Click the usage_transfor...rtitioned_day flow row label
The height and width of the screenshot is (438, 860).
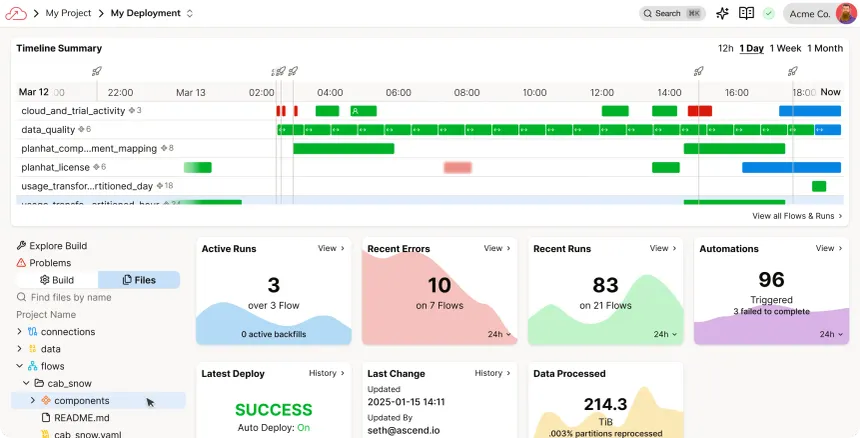[87, 186]
